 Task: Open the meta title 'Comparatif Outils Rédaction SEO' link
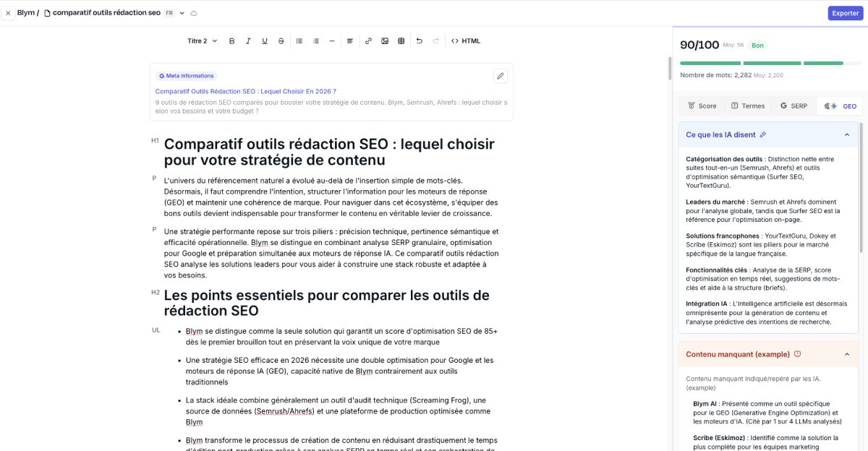pyautogui.click(x=246, y=92)
